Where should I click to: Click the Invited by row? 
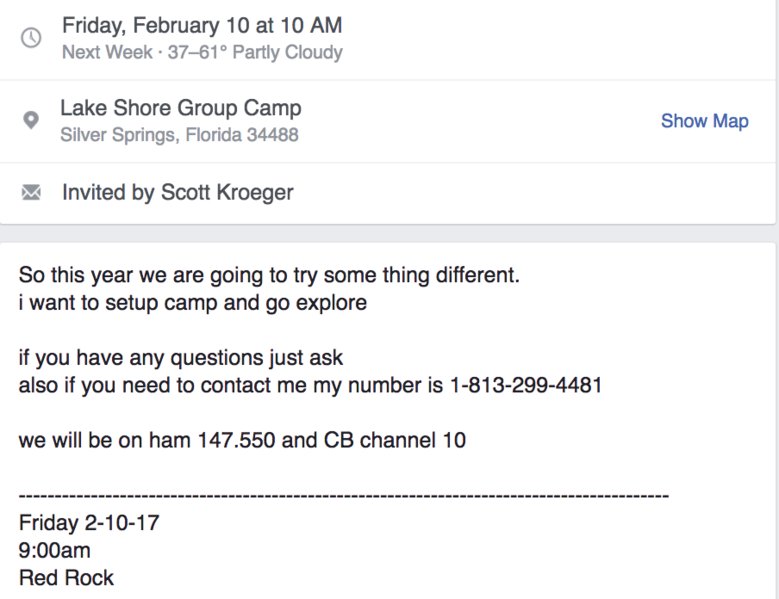[x=388, y=192]
